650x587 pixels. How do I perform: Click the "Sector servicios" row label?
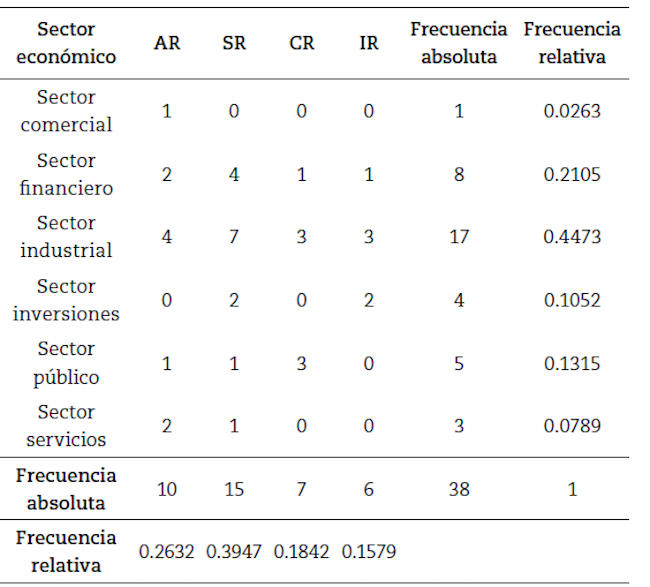(66, 426)
